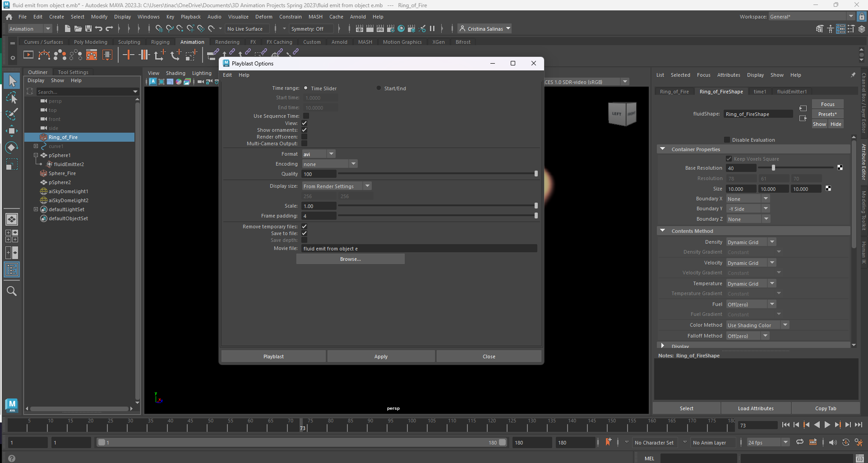Select the Start/End radio button

coord(379,88)
